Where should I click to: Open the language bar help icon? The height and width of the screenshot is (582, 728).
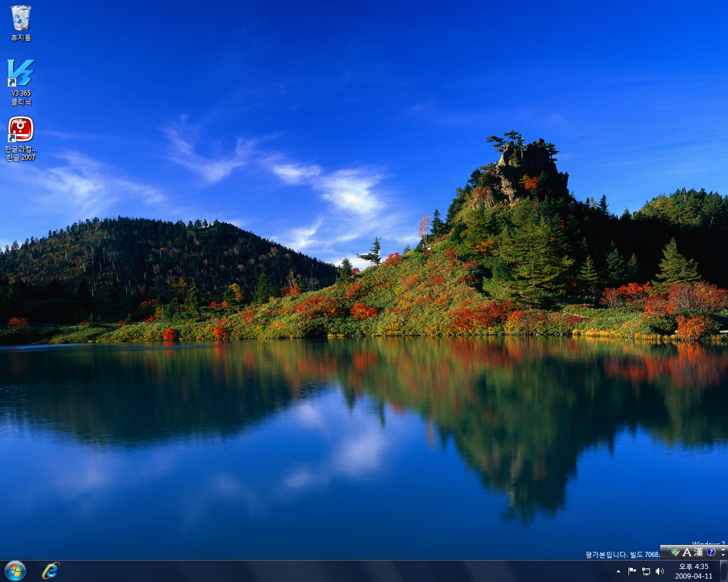(x=711, y=552)
